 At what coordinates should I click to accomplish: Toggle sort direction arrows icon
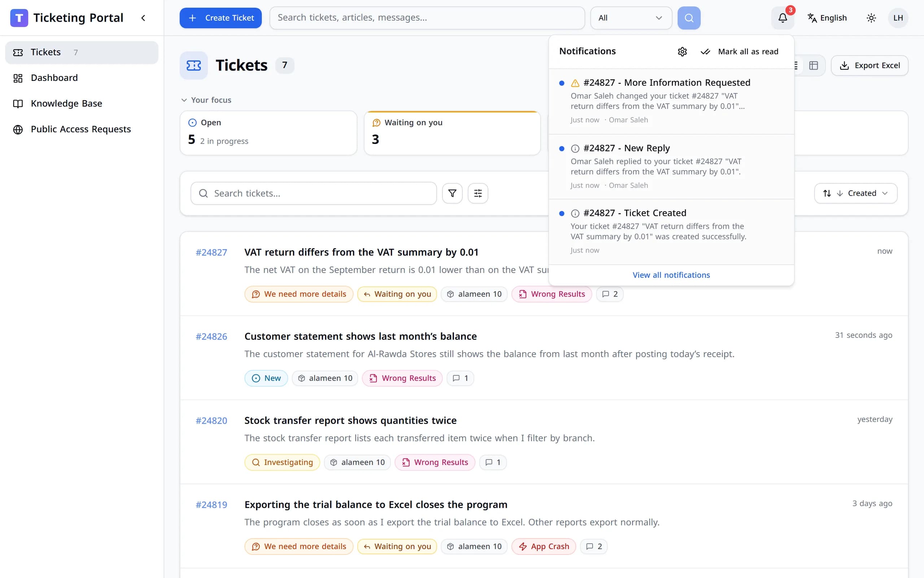click(827, 193)
